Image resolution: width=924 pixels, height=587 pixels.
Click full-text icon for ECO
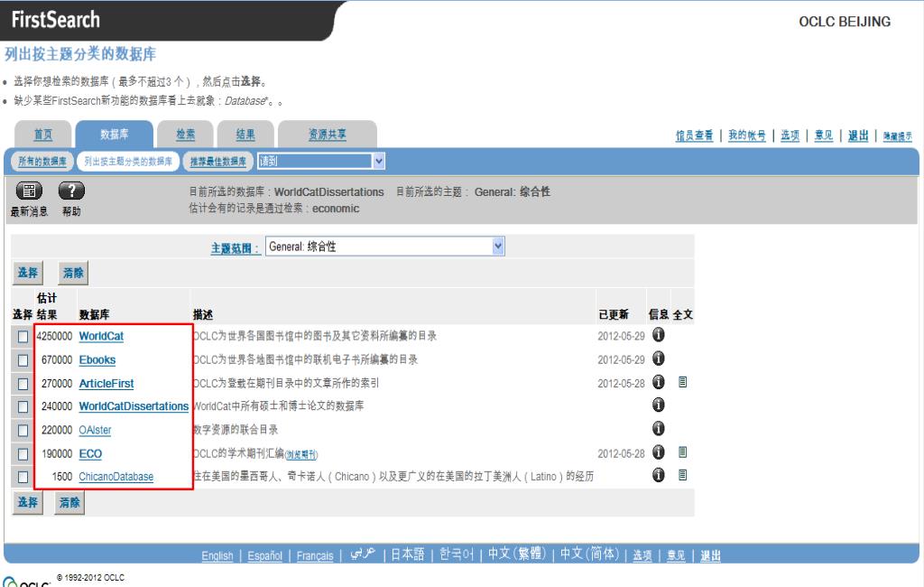point(682,452)
